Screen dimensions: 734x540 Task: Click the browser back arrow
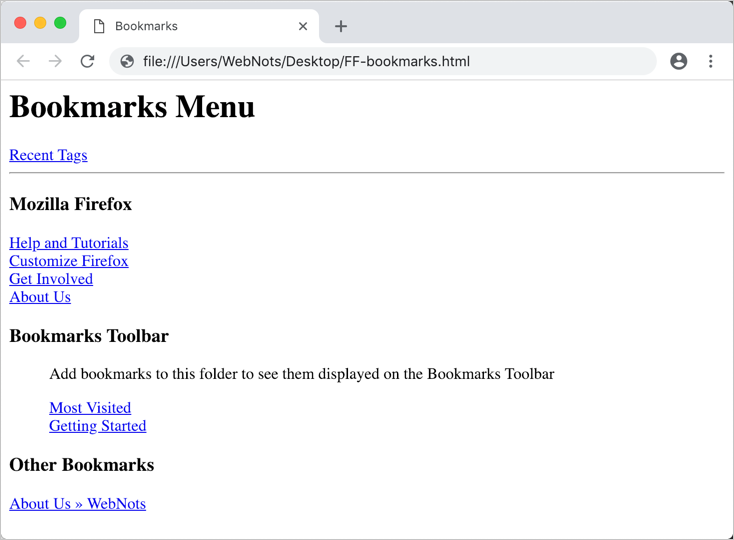[x=23, y=61]
